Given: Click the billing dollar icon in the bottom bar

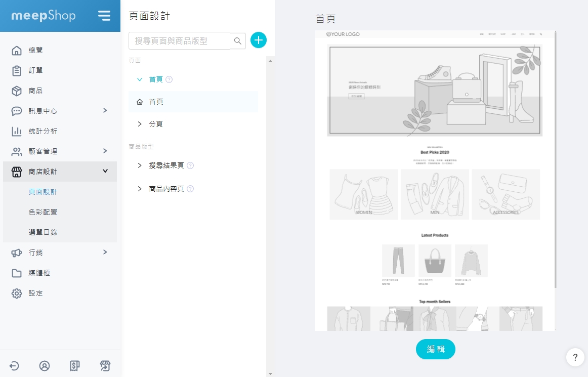Looking at the screenshot, I should click(x=74, y=366).
